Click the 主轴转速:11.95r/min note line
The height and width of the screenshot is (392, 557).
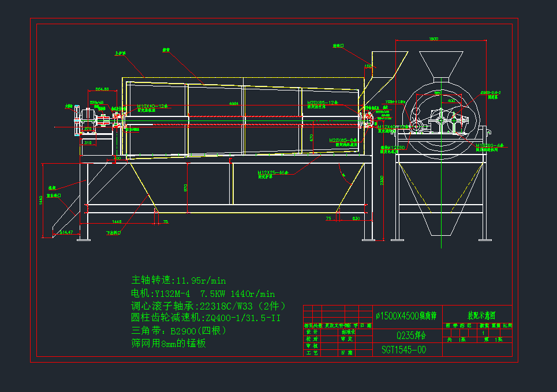pyautogui.click(x=178, y=281)
